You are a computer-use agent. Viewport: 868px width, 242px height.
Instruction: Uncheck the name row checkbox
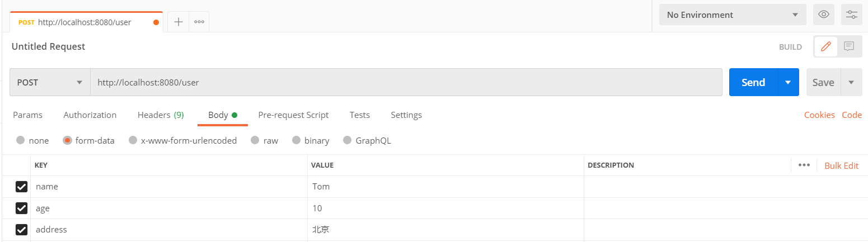tap(22, 187)
